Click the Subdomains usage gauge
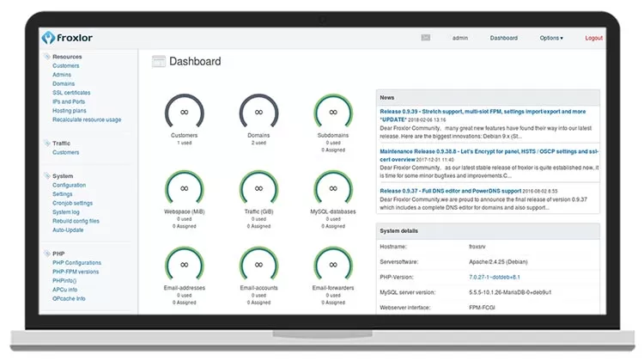 point(333,111)
